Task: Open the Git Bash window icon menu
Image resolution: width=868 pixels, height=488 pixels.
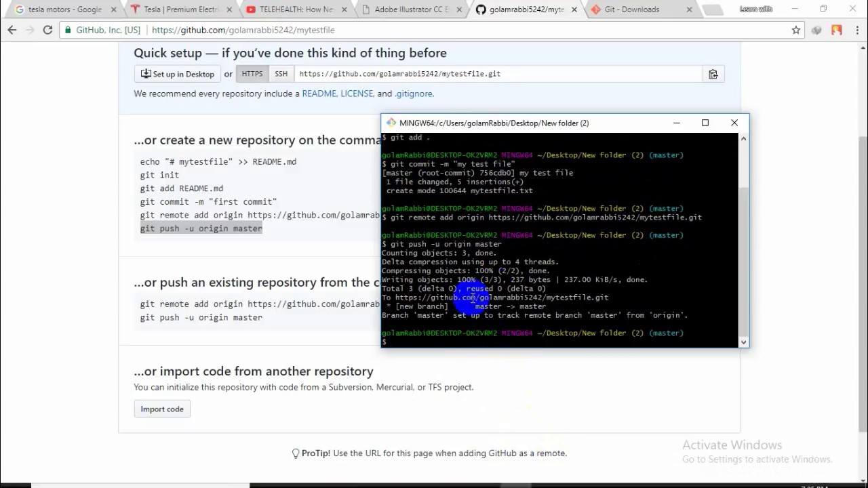Action: tap(391, 123)
